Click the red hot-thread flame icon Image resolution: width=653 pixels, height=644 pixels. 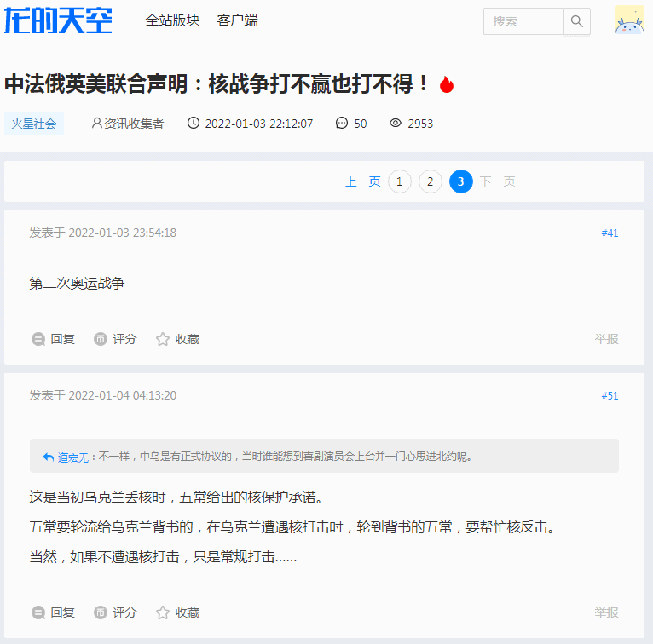click(x=447, y=84)
